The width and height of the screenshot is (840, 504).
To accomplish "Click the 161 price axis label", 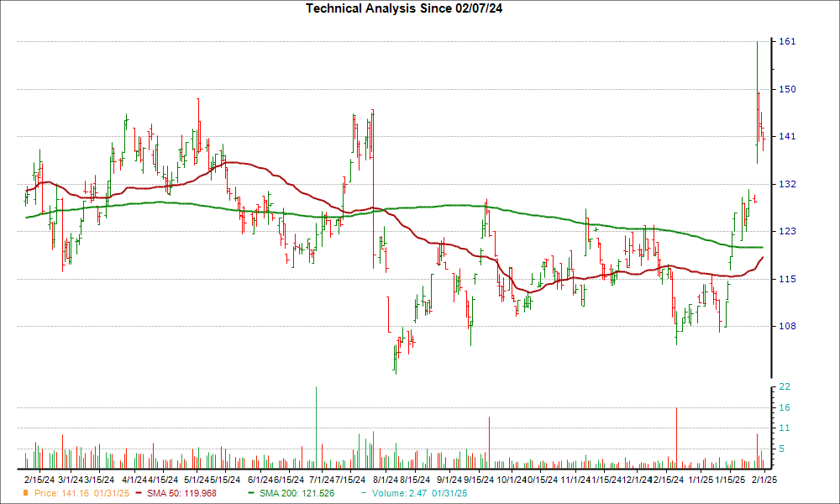I will coord(787,42).
